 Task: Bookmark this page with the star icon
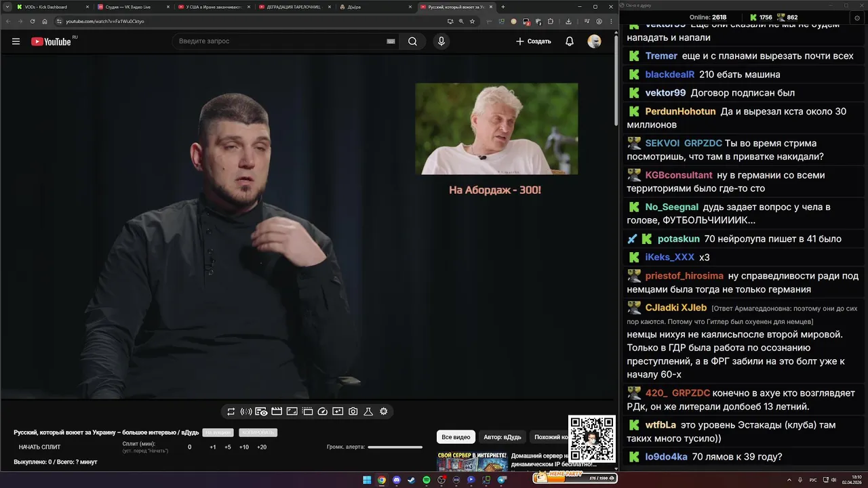click(472, 21)
